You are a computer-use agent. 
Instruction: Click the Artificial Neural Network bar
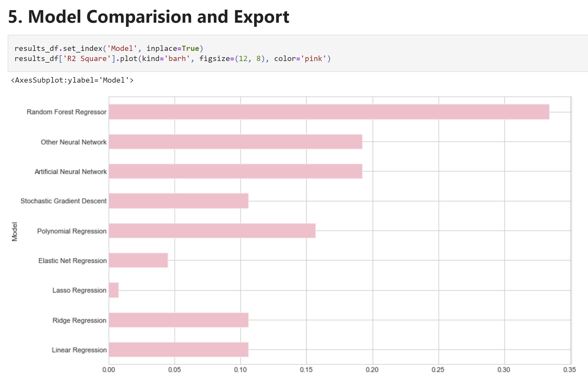(x=235, y=171)
